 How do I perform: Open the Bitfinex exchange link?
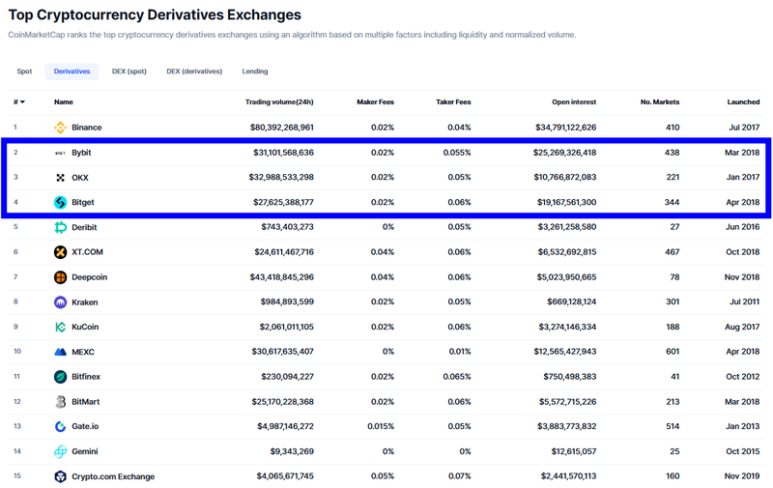click(x=86, y=377)
